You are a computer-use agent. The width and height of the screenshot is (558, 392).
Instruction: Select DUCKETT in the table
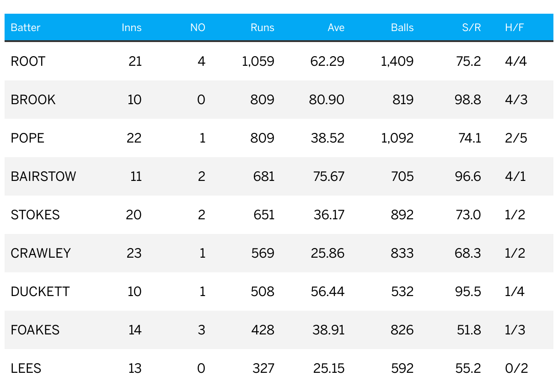pos(40,291)
